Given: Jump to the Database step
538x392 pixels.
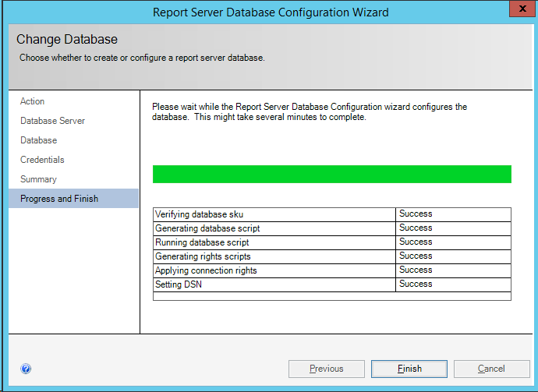Looking at the screenshot, I should pyautogui.click(x=39, y=140).
